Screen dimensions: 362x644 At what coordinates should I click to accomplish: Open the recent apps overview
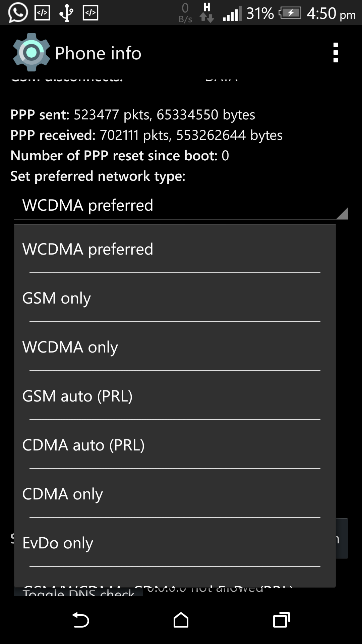[x=282, y=620]
